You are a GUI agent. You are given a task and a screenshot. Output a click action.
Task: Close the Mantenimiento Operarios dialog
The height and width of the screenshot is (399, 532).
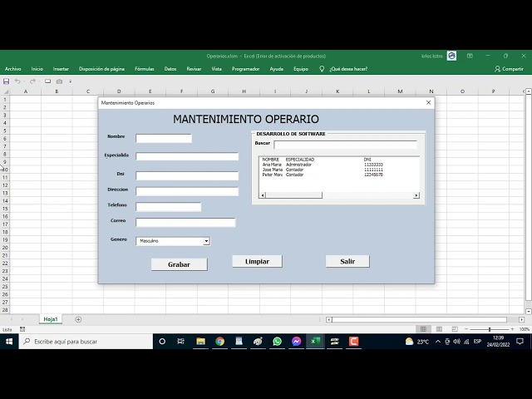429,103
